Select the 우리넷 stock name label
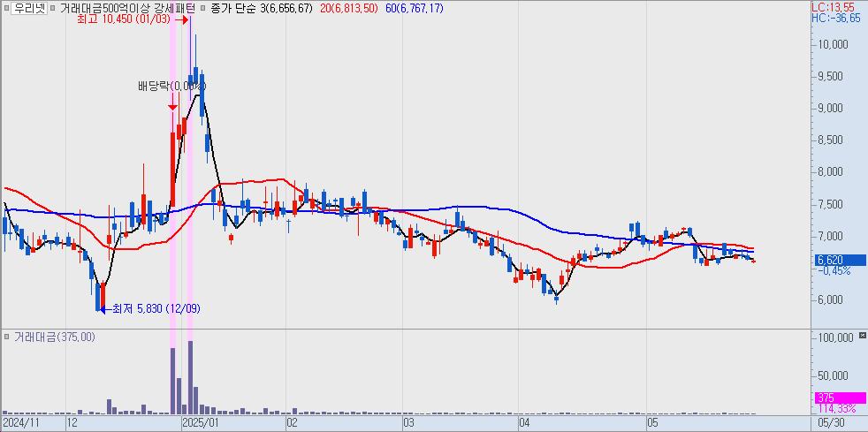The height and width of the screenshot is (432, 868). pos(29,8)
